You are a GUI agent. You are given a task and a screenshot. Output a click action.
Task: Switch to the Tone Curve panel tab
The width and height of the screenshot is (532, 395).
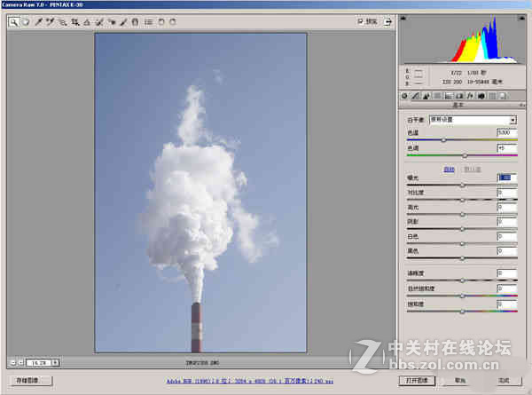[x=416, y=94]
